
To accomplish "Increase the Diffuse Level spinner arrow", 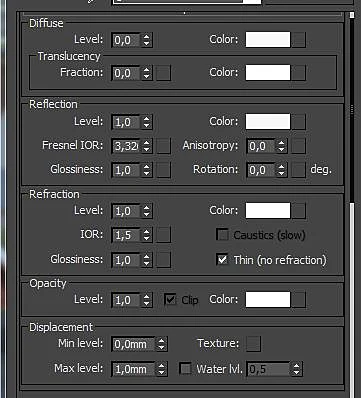I will pyautogui.click(x=146, y=37).
